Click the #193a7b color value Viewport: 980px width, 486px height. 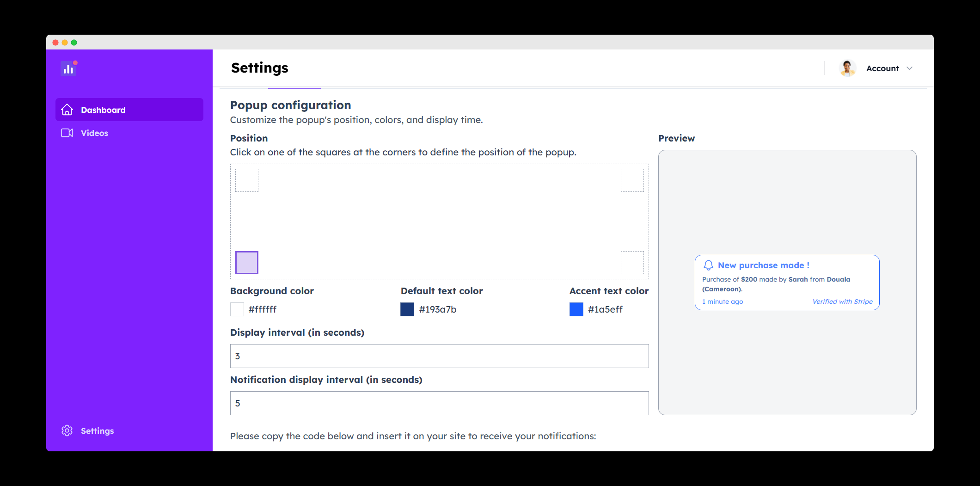pos(438,309)
